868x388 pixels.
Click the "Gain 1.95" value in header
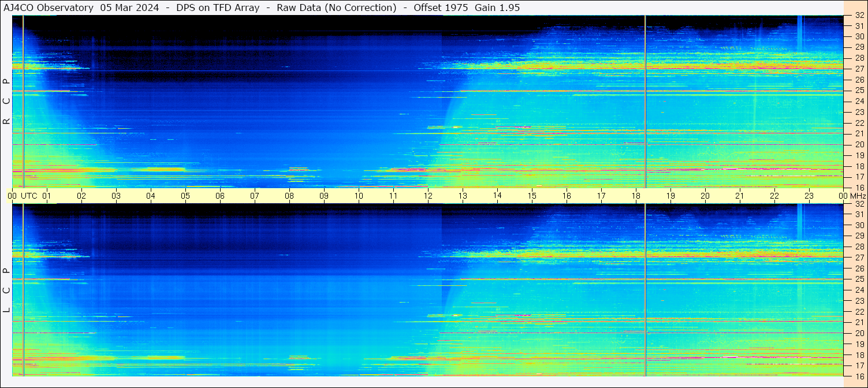(497, 8)
